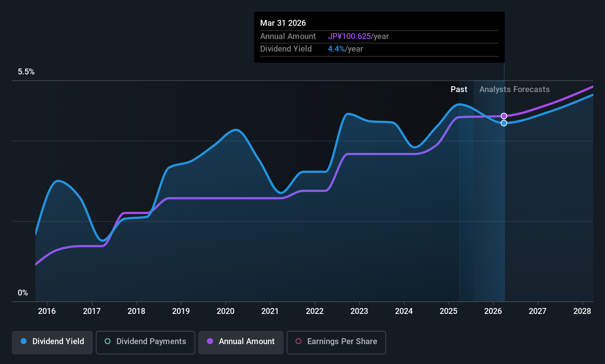Click the 2028 x-axis year label
Image resolution: width=605 pixels, height=364 pixels.
pyautogui.click(x=582, y=311)
